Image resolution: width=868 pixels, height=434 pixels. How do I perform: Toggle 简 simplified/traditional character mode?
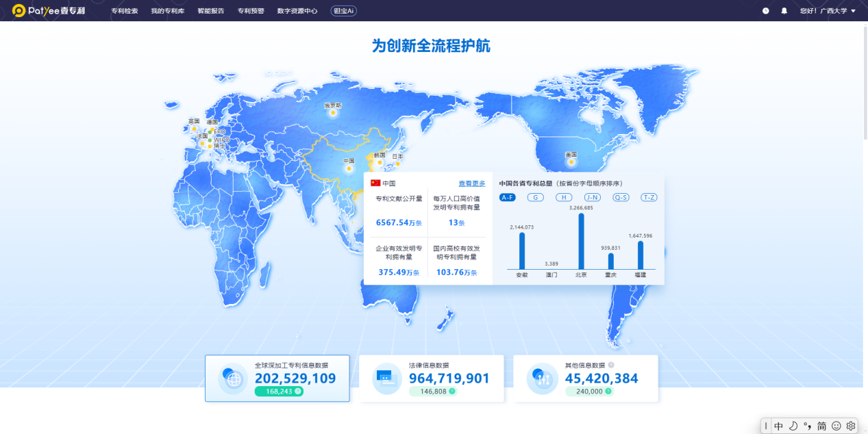[x=821, y=426]
